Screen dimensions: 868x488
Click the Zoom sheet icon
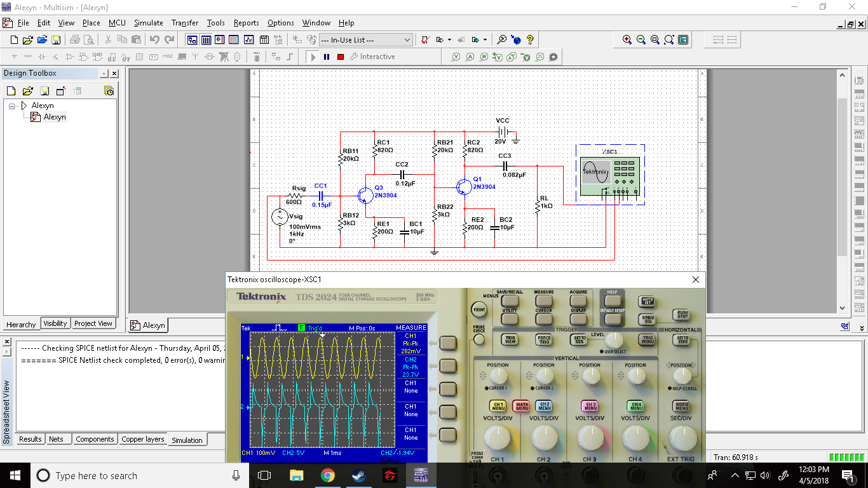pyautogui.click(x=669, y=39)
